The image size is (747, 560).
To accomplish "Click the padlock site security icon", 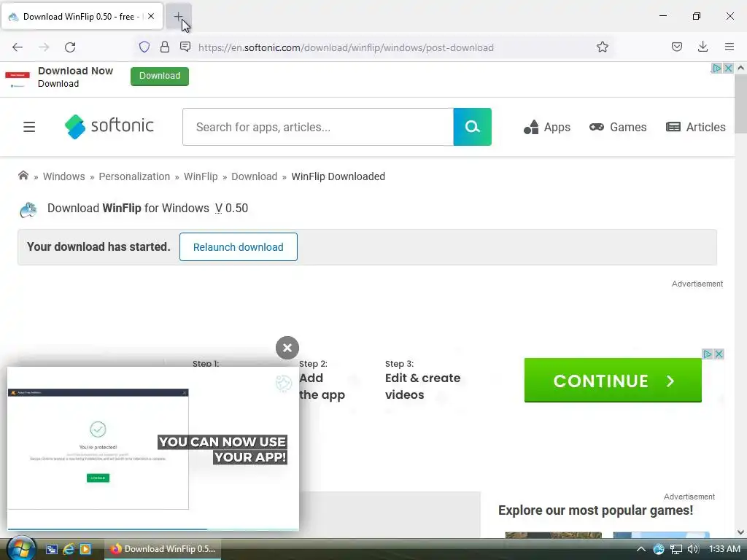I will 165,47.
